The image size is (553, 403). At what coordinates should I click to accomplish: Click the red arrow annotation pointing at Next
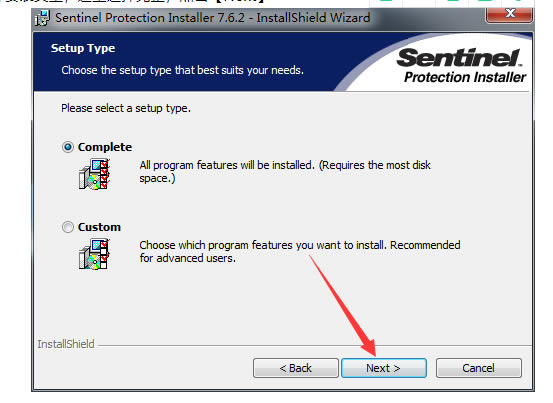[x=343, y=305]
